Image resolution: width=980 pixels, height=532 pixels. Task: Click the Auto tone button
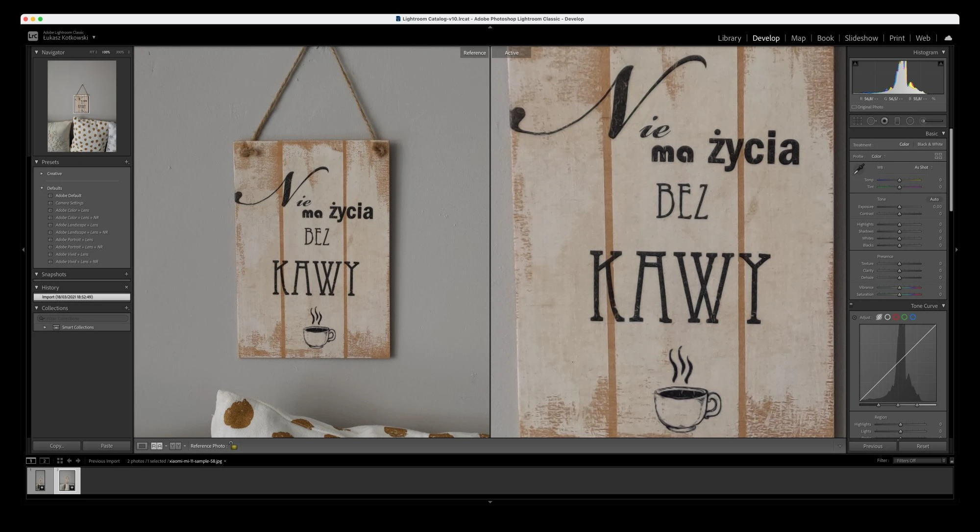pyautogui.click(x=934, y=199)
